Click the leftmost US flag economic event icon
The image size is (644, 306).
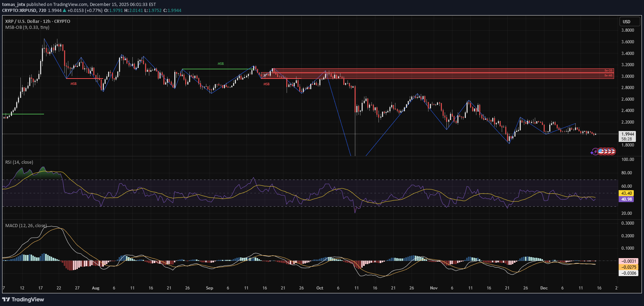point(601,151)
